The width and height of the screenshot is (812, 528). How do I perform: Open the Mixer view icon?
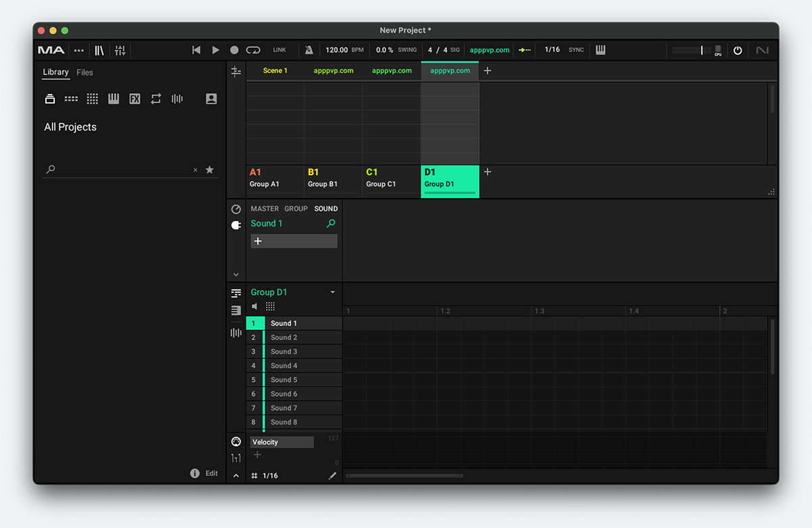(x=120, y=50)
